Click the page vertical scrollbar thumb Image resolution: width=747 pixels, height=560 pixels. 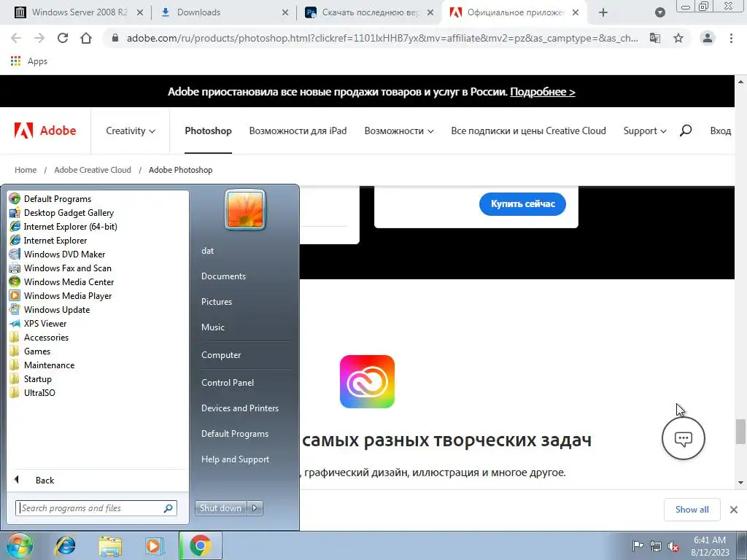(x=740, y=432)
